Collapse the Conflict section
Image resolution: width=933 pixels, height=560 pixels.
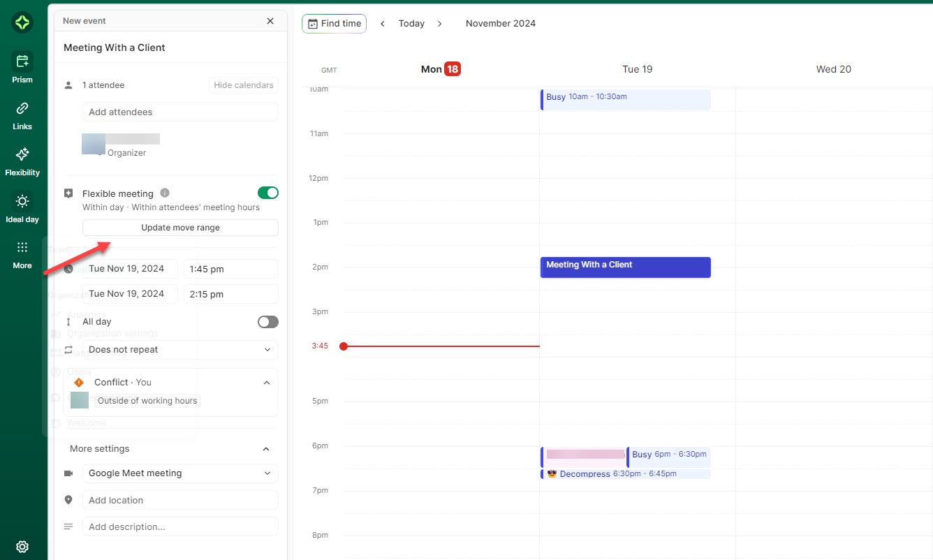tap(266, 382)
